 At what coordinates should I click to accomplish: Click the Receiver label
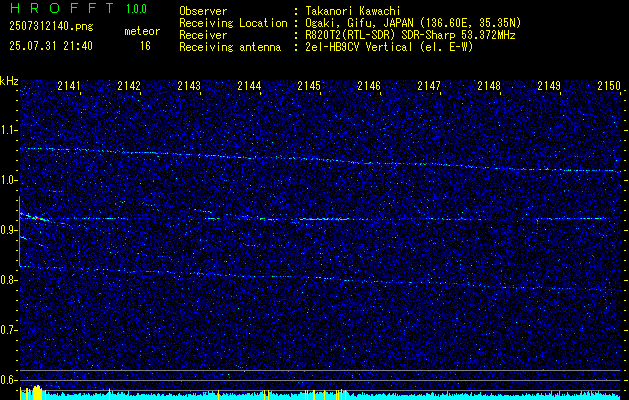coord(203,35)
